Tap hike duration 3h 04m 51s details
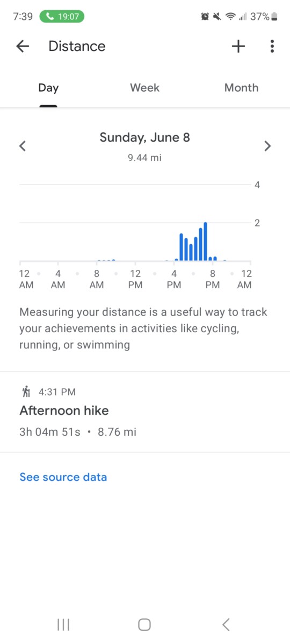 (x=50, y=431)
